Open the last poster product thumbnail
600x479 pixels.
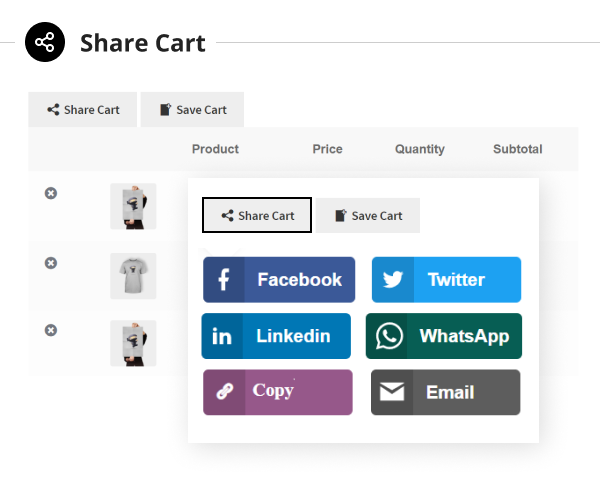point(133,343)
